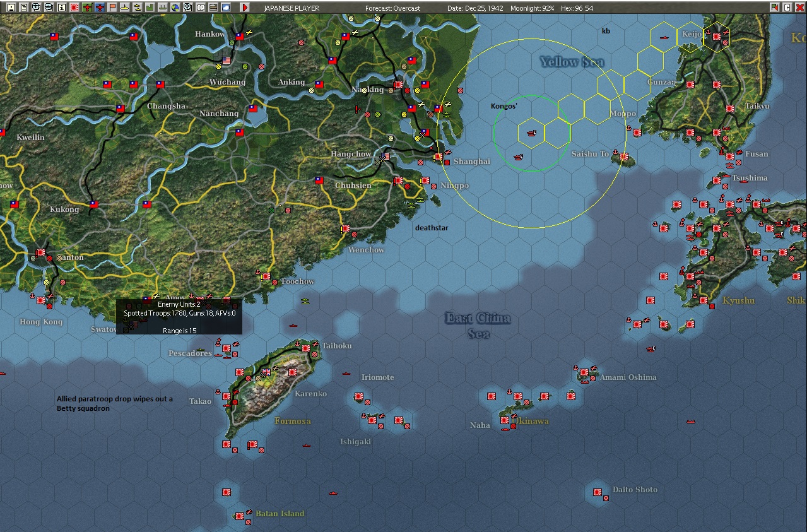Select the Chinese flag at Kukong

click(x=93, y=204)
